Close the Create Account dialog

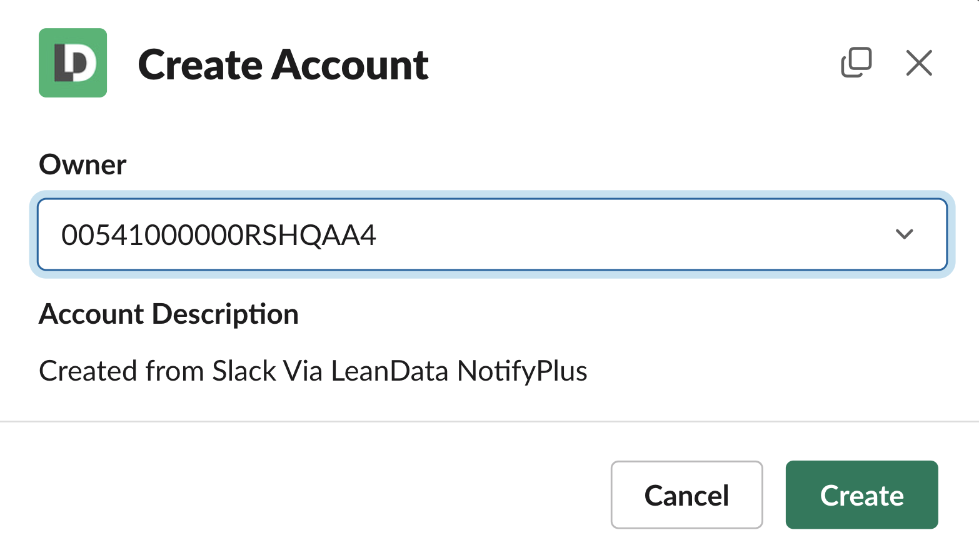[919, 63]
